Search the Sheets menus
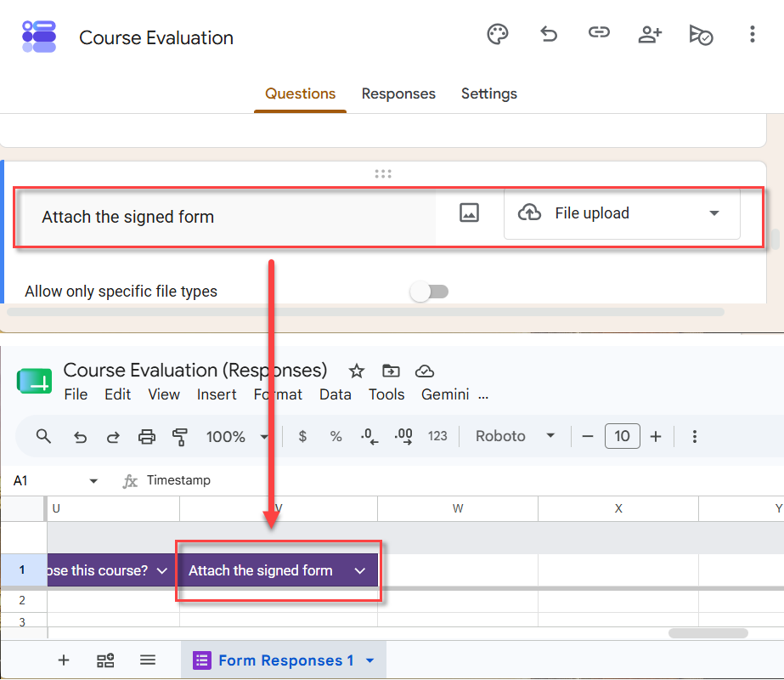The image size is (784, 680). point(43,436)
